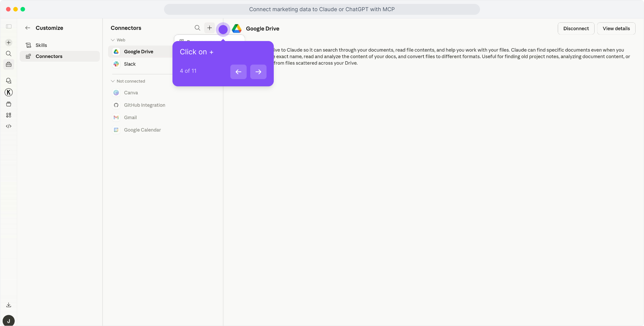This screenshot has width=644, height=326.
Task: Click the + button to add a connector
Action: coord(209,28)
